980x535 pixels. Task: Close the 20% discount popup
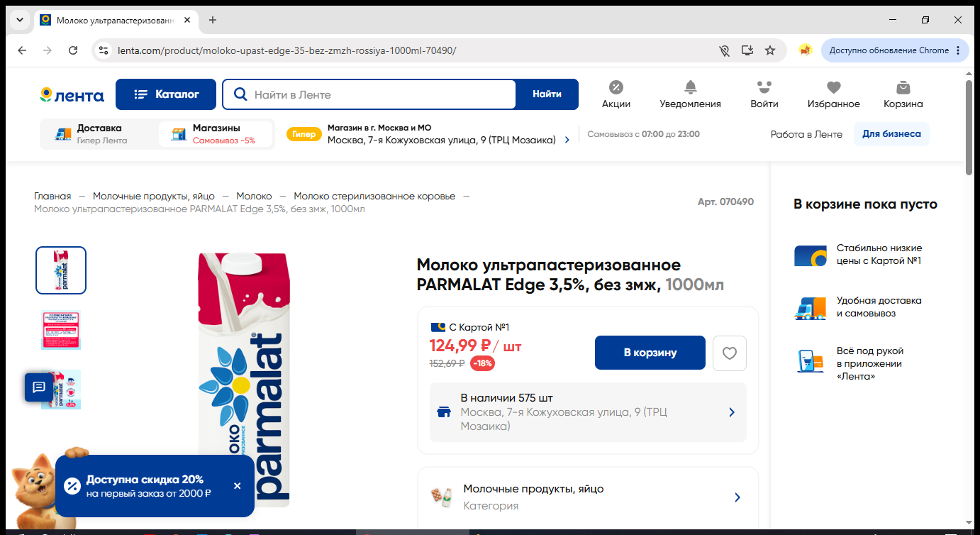[237, 486]
